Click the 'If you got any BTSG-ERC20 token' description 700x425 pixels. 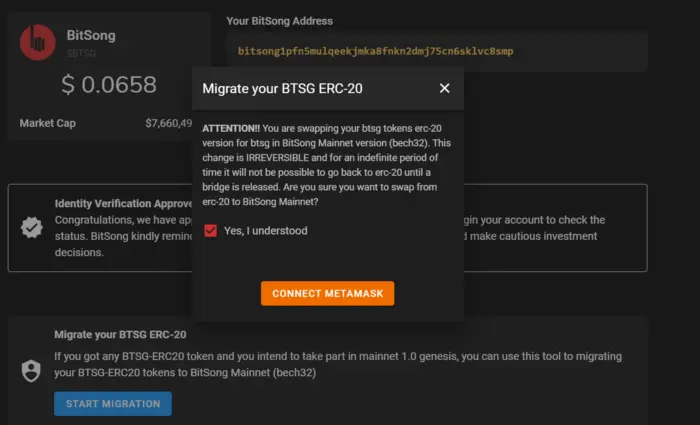[338, 364]
